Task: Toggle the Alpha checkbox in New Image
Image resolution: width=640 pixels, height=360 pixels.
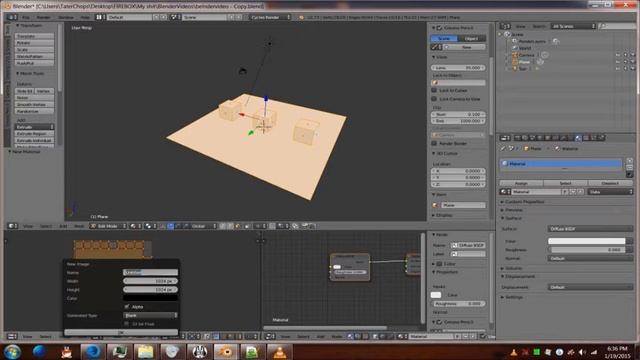Action: (127, 307)
